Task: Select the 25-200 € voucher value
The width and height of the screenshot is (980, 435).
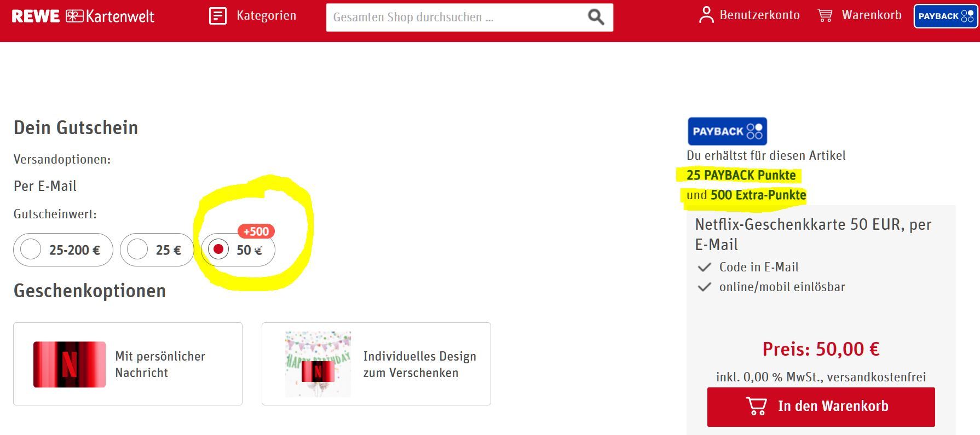Action: (x=63, y=250)
